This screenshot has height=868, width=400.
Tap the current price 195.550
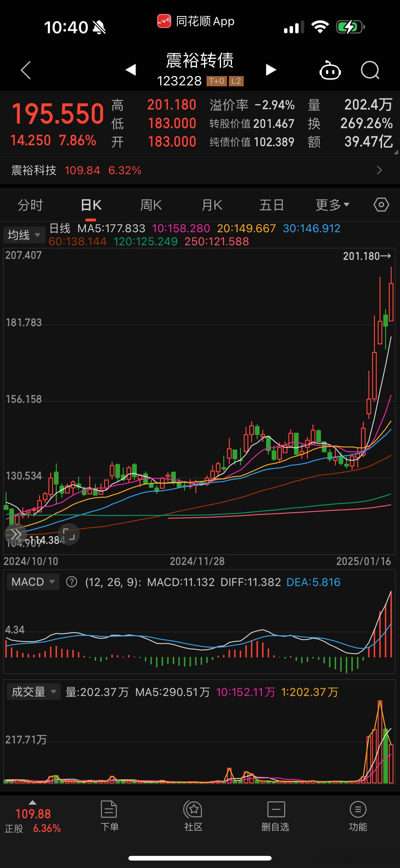(x=58, y=114)
